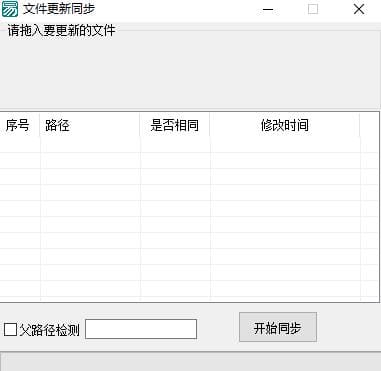This screenshot has width=381, height=371.
Task: Click the status bar below the 开始同步 button
Action: [190, 362]
